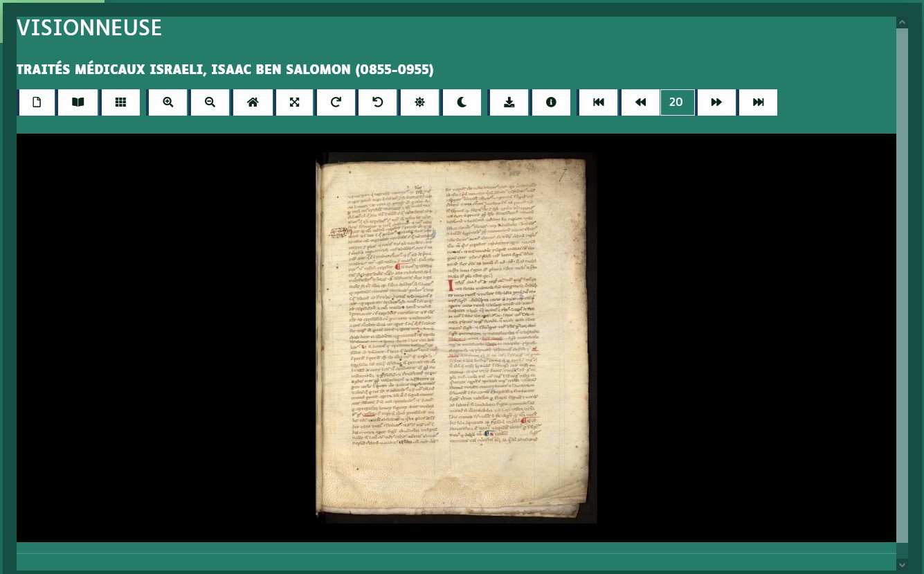Go to the next page

click(x=716, y=102)
